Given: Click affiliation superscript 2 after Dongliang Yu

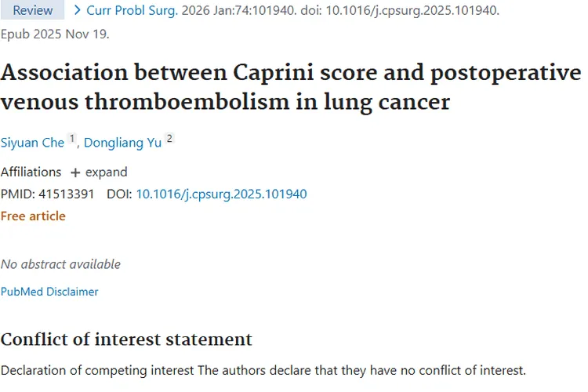Looking at the screenshot, I should (169, 140).
